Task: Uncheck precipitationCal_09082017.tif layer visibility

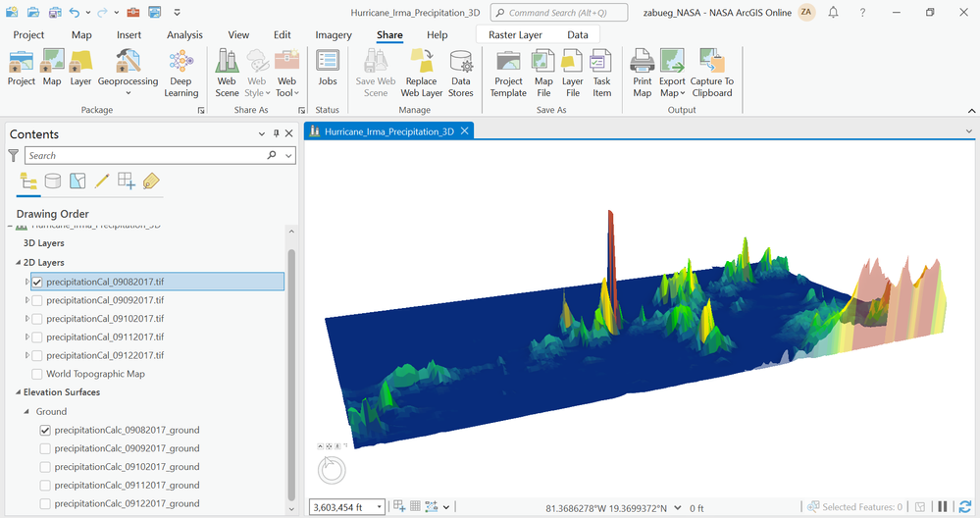Action: point(37,282)
